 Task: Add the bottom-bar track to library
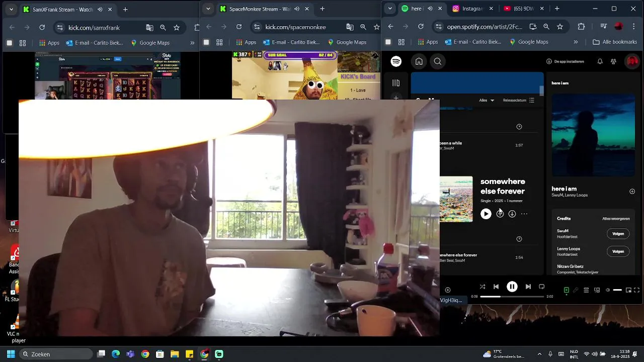[448, 290]
